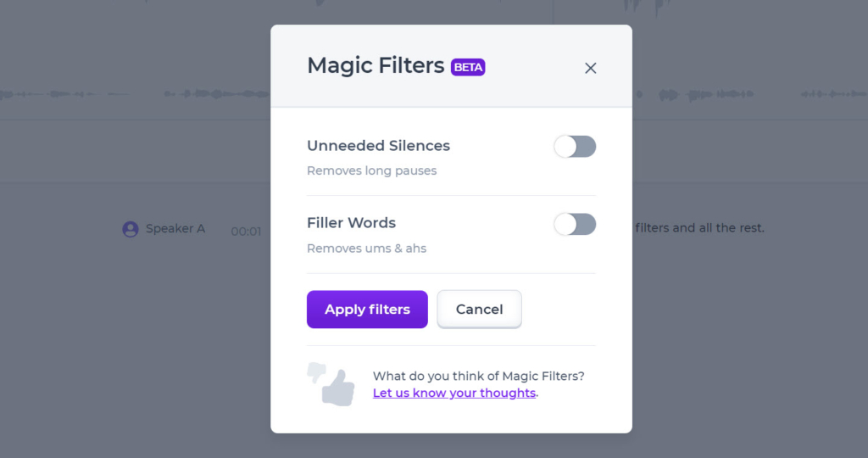
Task: Select the Speaker A name label
Action: coord(175,229)
